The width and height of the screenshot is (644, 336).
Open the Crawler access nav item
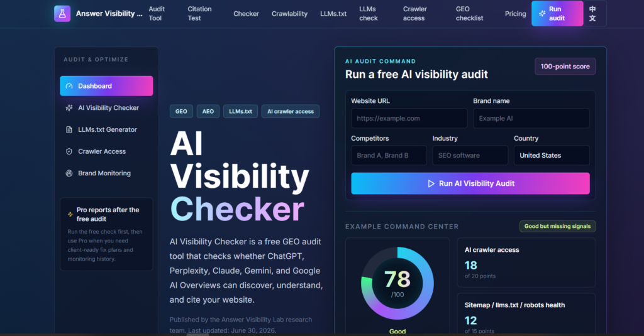tap(415, 14)
